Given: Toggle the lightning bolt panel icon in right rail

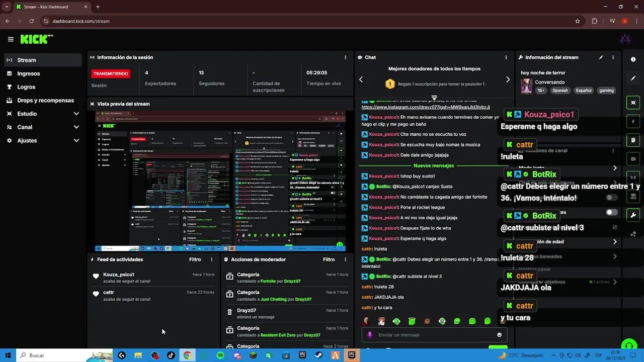Looking at the screenshot, I should tap(633, 121).
